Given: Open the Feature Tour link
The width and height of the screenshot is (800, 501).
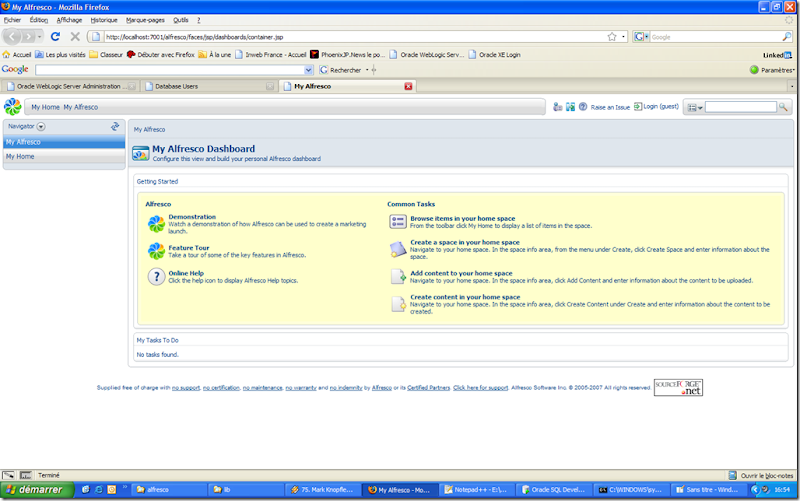Looking at the screenshot, I should tap(189, 247).
